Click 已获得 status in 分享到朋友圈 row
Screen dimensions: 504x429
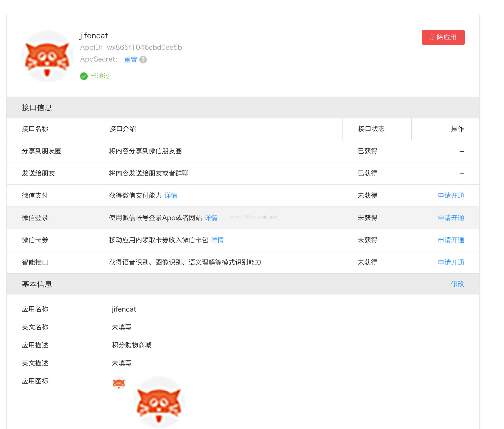[x=368, y=151]
